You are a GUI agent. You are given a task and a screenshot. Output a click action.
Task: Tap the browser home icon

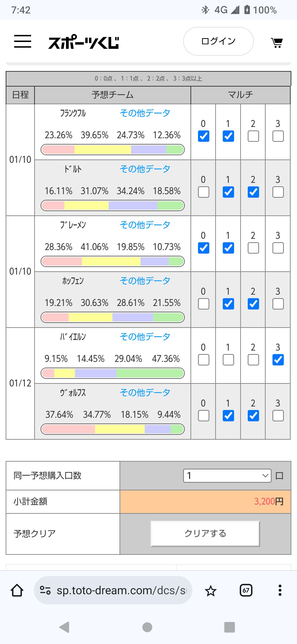tap(17, 590)
